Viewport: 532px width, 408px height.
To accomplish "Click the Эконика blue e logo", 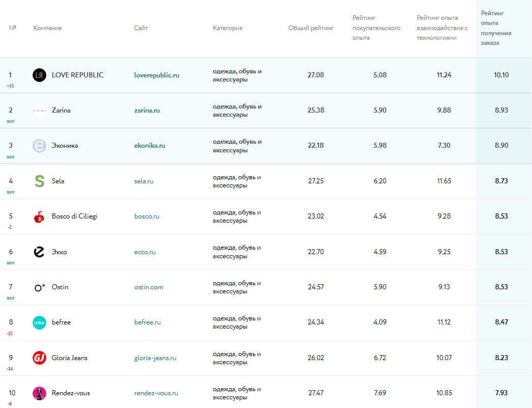I will (x=39, y=146).
